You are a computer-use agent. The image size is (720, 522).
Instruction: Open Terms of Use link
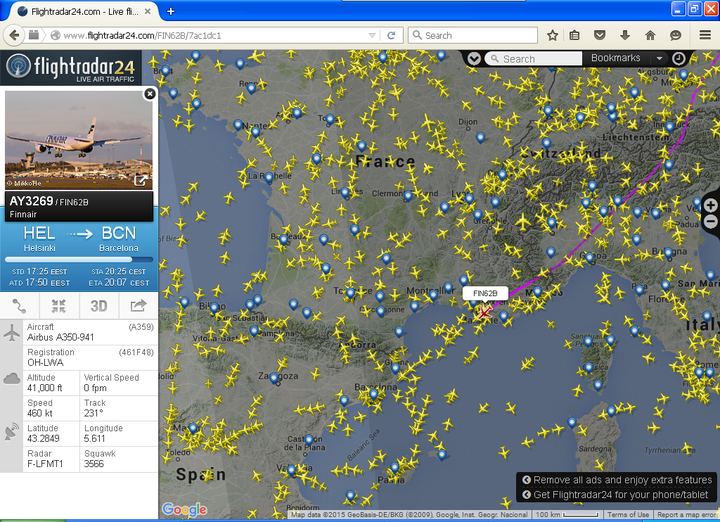coord(628,515)
